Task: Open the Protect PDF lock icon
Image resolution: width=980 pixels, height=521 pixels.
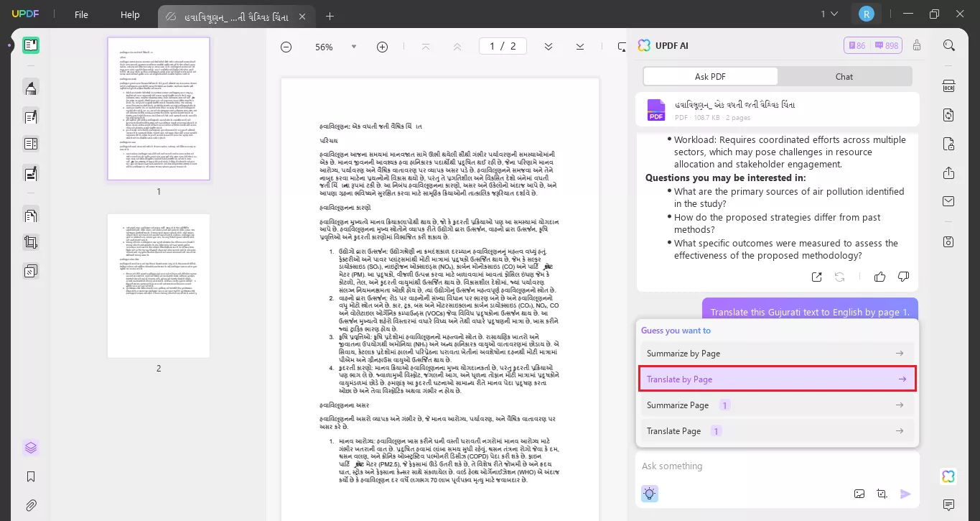Action: (949, 144)
